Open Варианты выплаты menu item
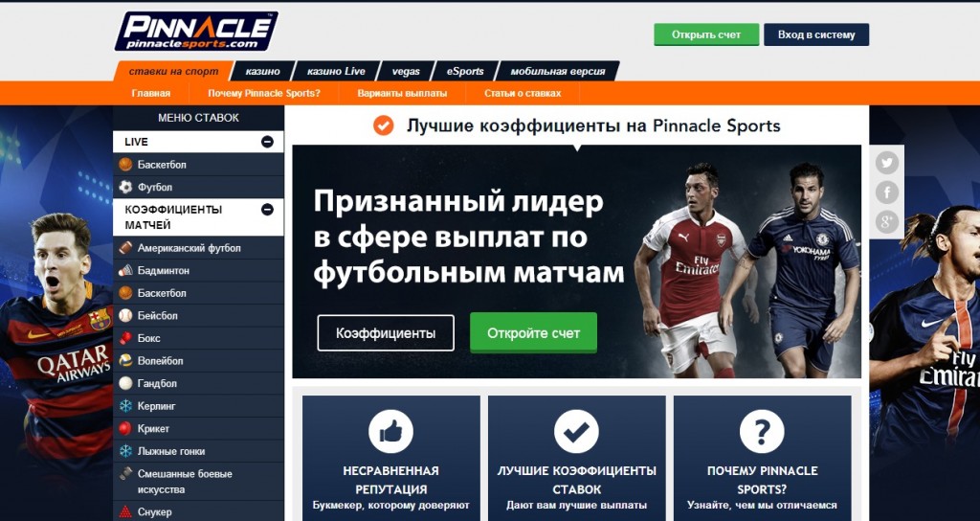 pyautogui.click(x=402, y=93)
